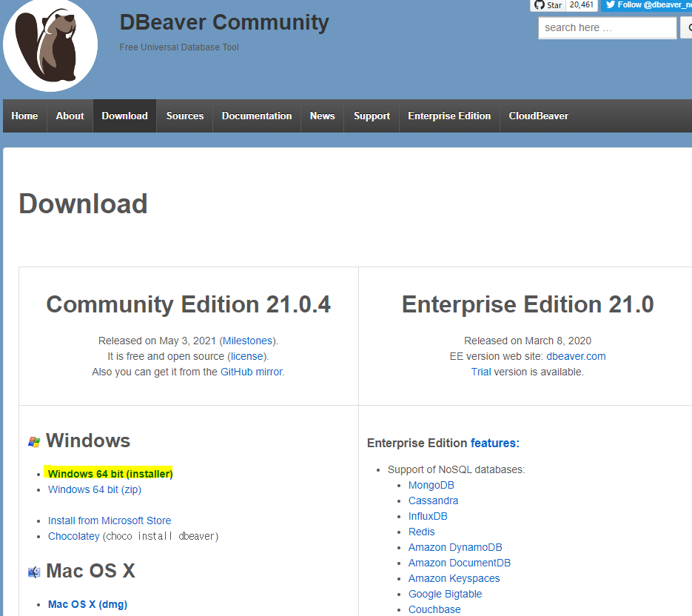The image size is (692, 616).
Task: Click the DBeaver beaver logo
Action: tap(50, 45)
